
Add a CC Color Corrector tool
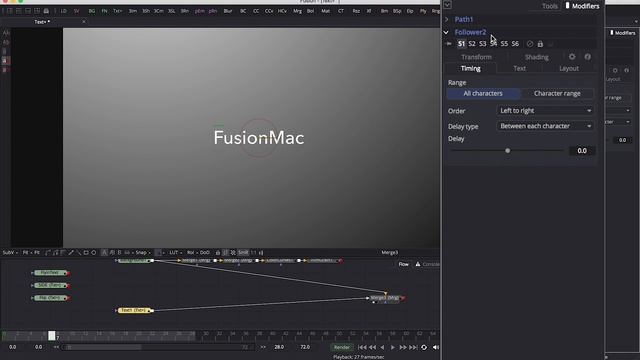click(256, 11)
